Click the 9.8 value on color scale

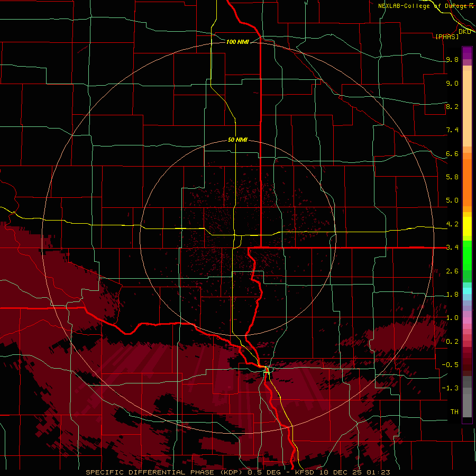pos(452,59)
